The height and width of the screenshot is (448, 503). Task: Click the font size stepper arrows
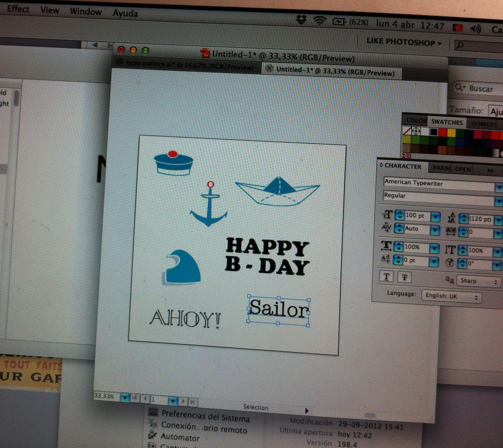point(400,215)
